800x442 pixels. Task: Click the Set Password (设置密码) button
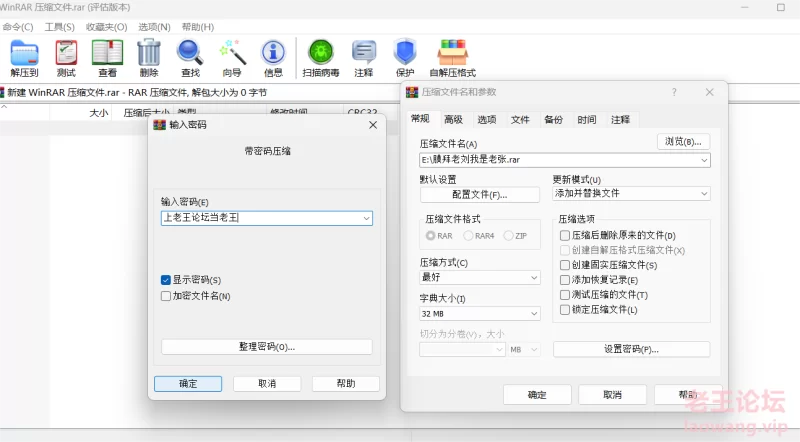631,350
